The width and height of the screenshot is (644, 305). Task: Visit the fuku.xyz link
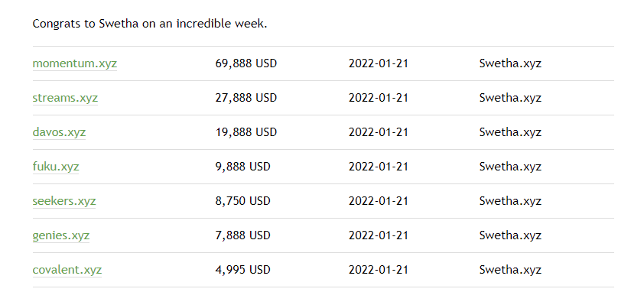(x=56, y=167)
